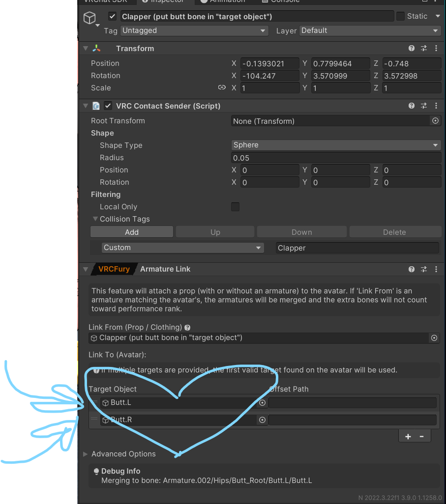The height and width of the screenshot is (504, 446).
Task: Collapse the VRCFury Armature Link foldout
Action: [86, 269]
